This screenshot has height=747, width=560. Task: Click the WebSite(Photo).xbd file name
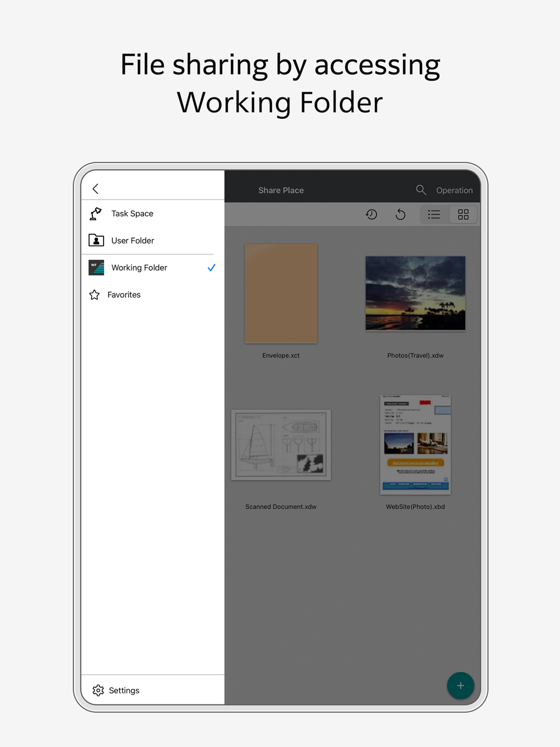point(416,507)
